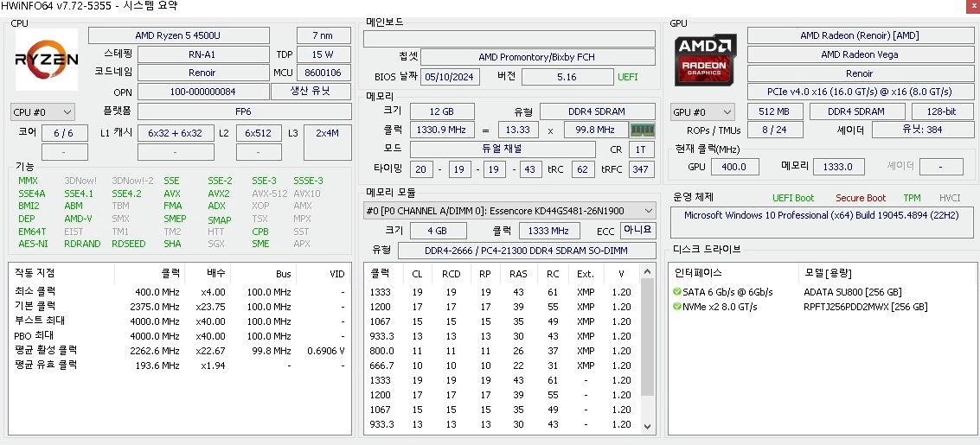
Task: Select the OPN field 100-000000084
Action: [x=202, y=91]
